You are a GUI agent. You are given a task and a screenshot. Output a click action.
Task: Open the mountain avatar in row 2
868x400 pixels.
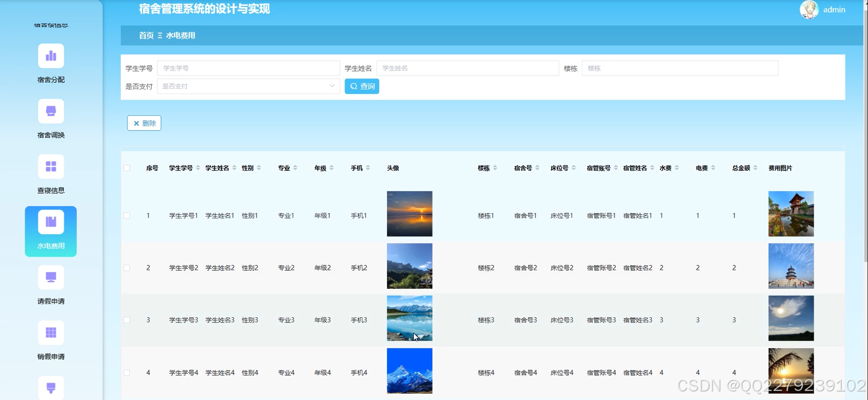pos(410,266)
